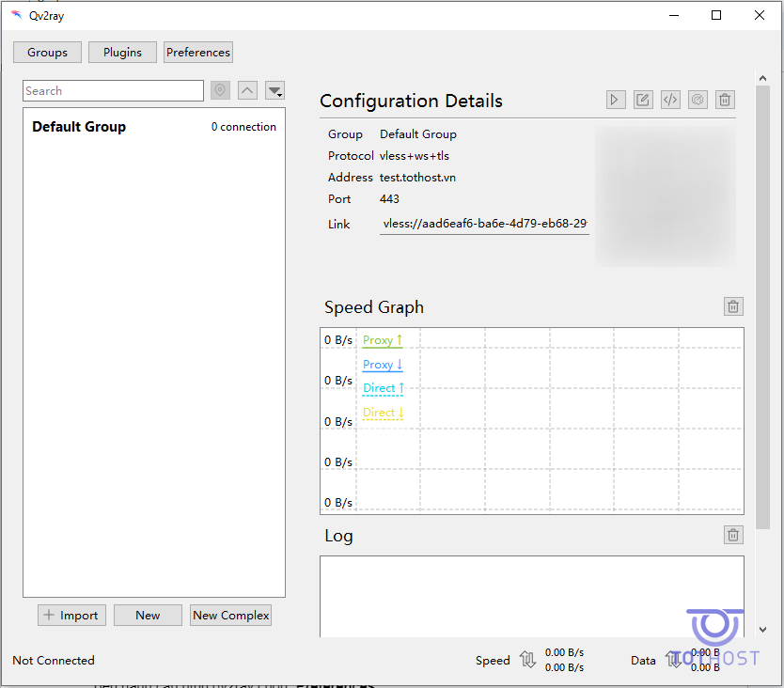Select Default Group in the connection list

[x=79, y=127]
